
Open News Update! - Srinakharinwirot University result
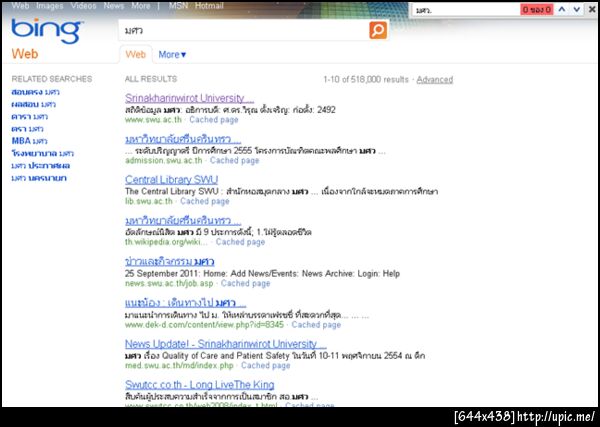point(226,344)
